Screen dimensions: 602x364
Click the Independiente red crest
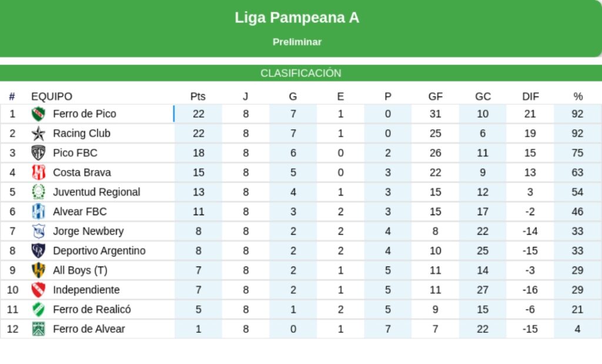coord(38,290)
